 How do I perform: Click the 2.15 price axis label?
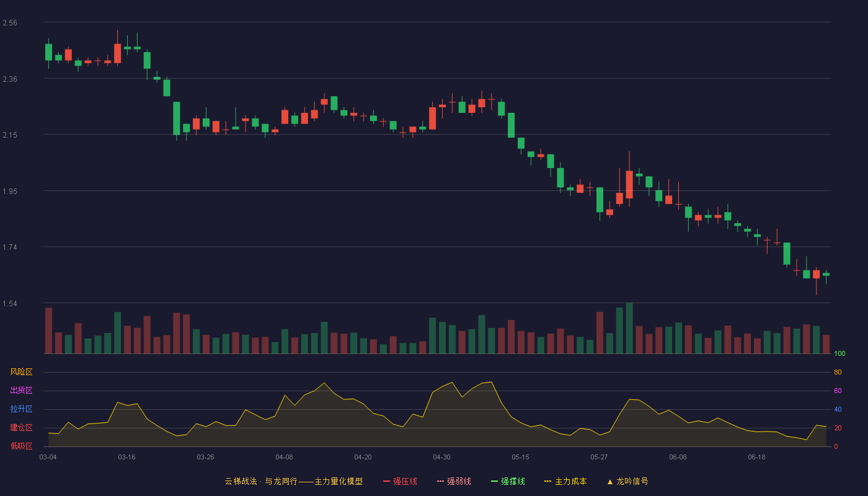tap(10, 135)
